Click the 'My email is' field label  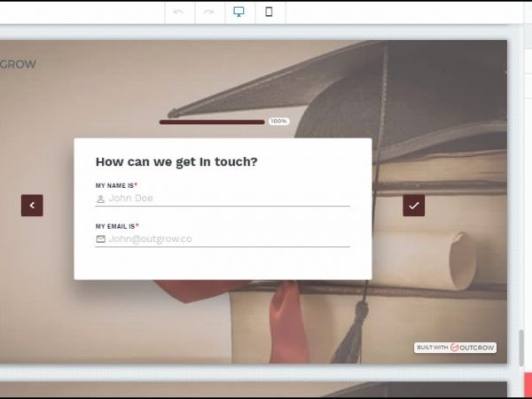point(117,226)
